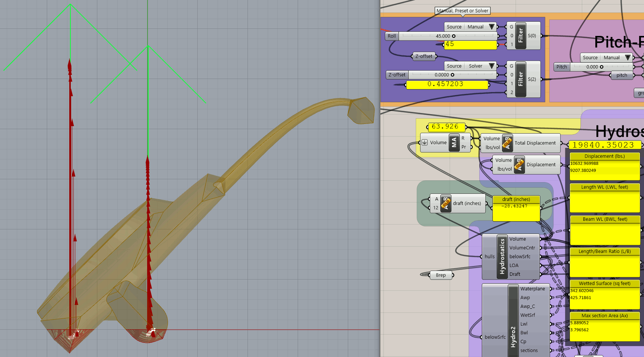Viewport: 644px width, 357px height.
Task: Click the Filter component feeding output S(2)
Action: (x=520, y=79)
